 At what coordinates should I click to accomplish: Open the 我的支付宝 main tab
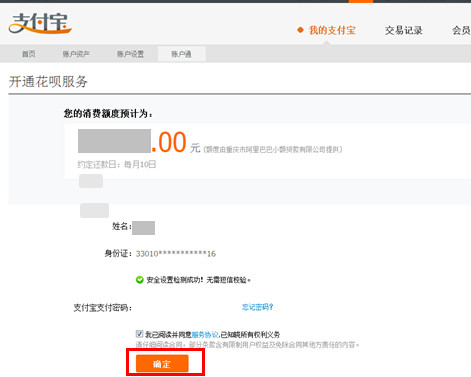[332, 30]
